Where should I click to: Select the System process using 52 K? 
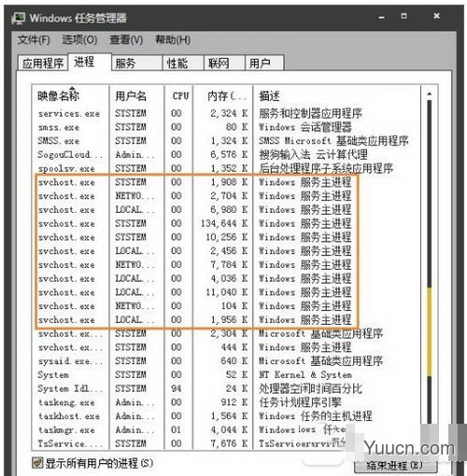pyautogui.click(x=226, y=374)
